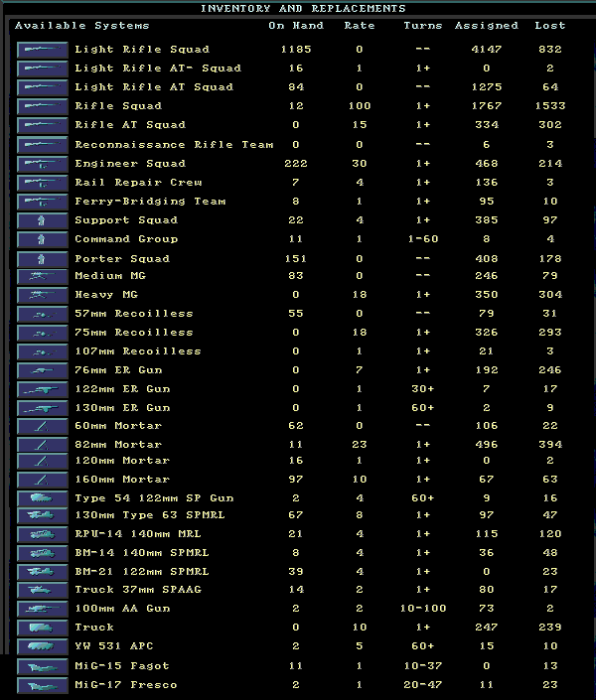The image size is (596, 700).
Task: Click the Available Systems column header
Action: [81, 26]
